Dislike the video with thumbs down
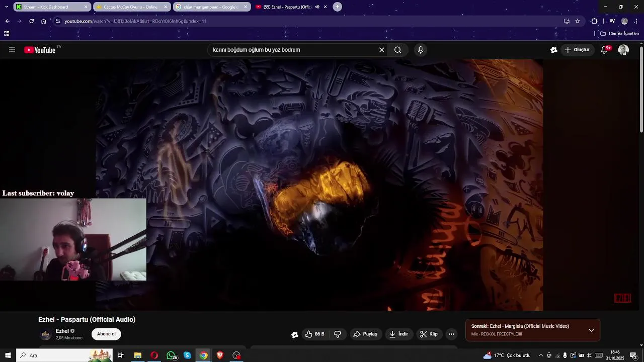The height and width of the screenshot is (362, 644). (x=338, y=334)
